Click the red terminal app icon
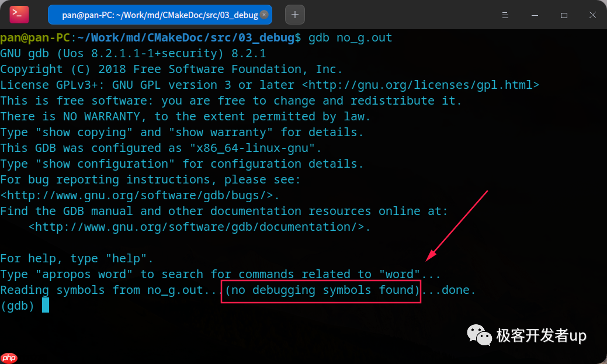The height and width of the screenshot is (364, 607). 19,14
